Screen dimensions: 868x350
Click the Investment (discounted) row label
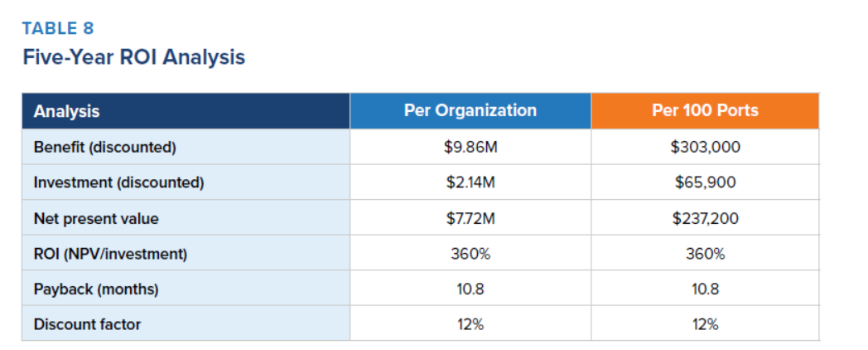click(118, 182)
